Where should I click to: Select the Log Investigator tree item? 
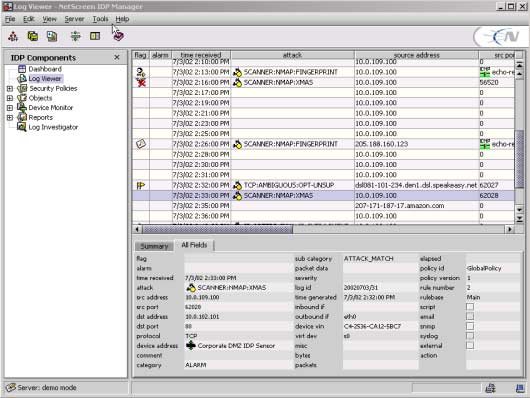click(x=53, y=127)
